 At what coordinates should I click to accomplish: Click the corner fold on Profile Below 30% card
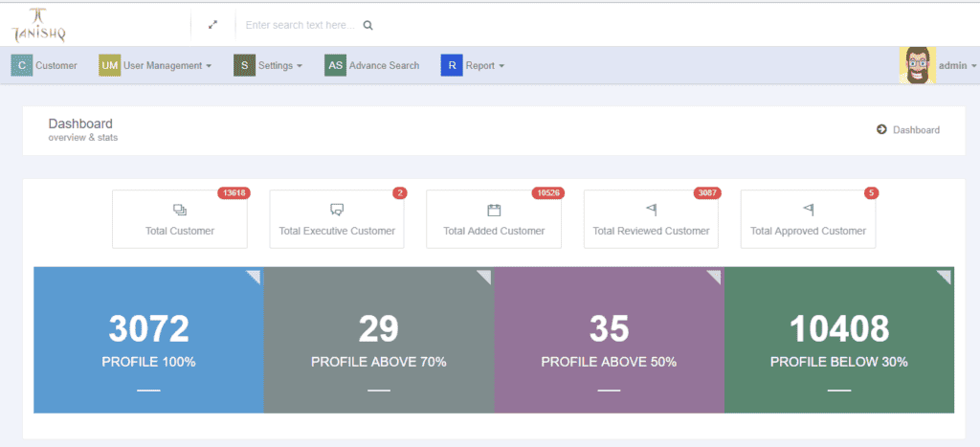[946, 276]
